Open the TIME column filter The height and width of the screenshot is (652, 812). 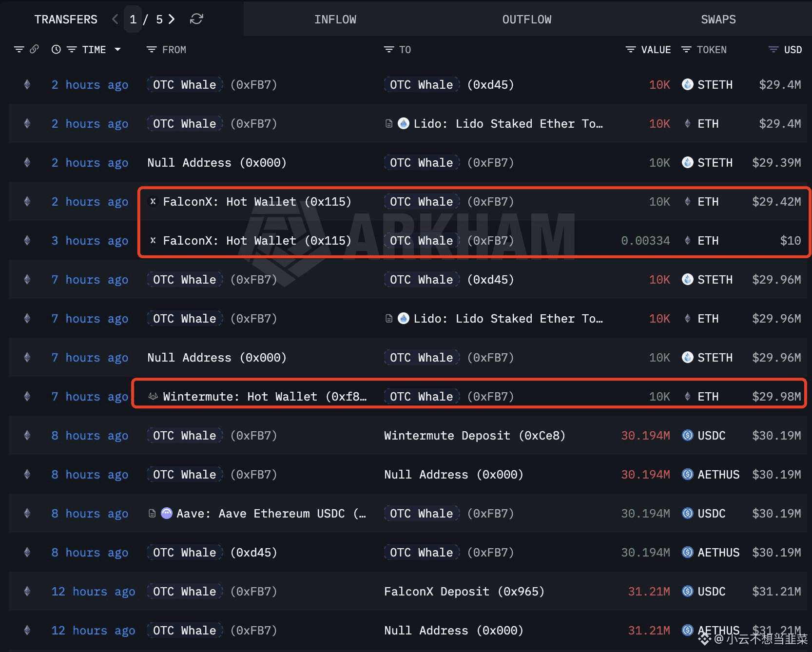click(72, 49)
